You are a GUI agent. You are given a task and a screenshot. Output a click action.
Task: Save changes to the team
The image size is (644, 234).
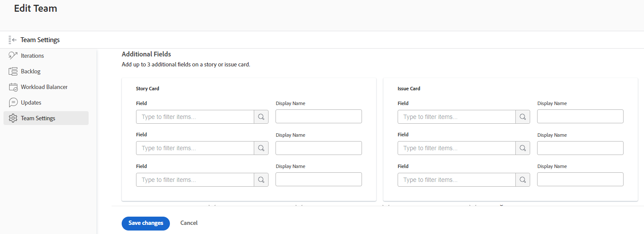pos(146,223)
